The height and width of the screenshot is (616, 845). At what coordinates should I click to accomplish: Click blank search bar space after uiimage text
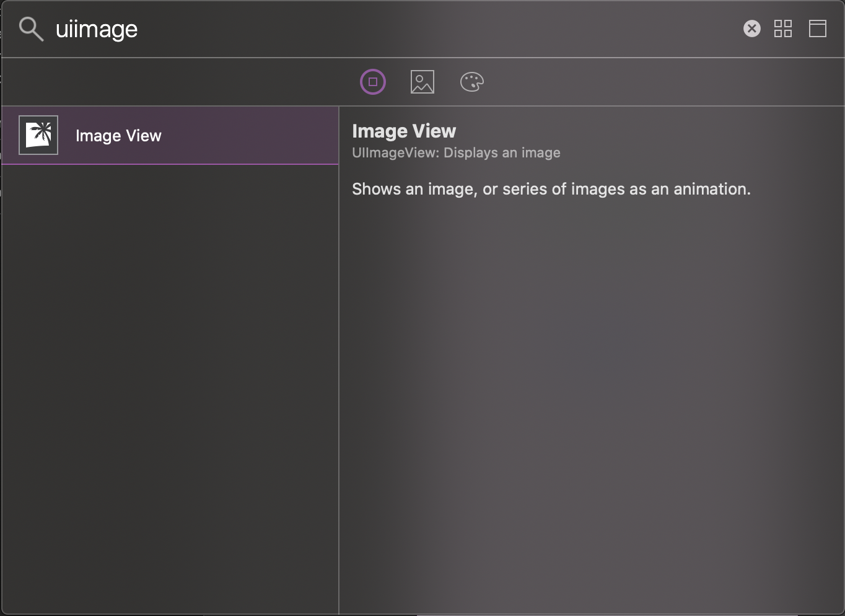pyautogui.click(x=434, y=29)
